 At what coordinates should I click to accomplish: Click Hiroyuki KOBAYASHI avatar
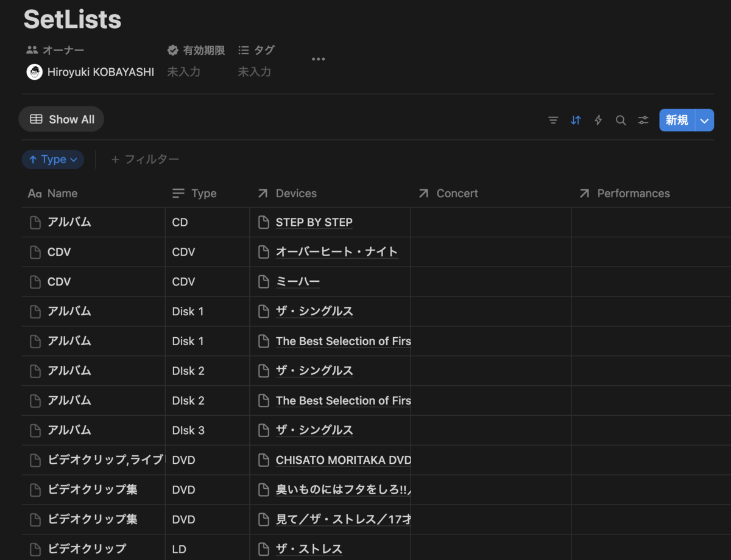point(35,72)
